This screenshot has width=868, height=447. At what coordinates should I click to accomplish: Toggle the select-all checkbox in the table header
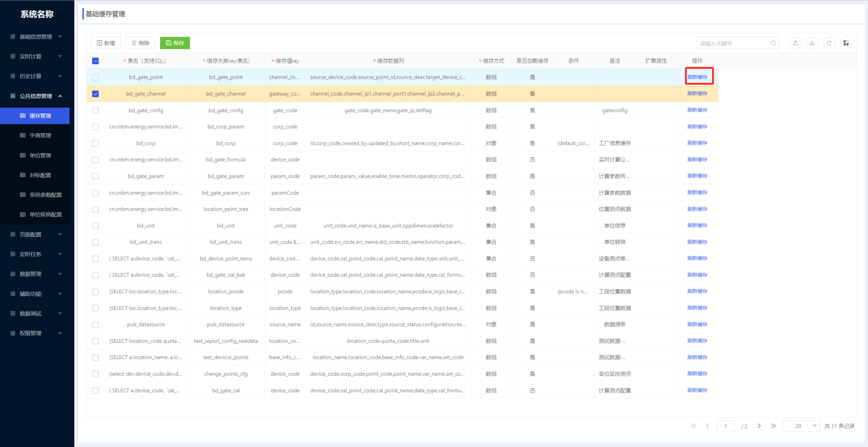point(95,61)
